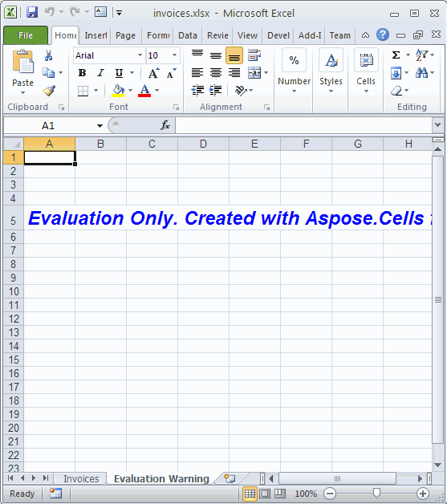The height and width of the screenshot is (504, 447).
Task: Switch to Page Layout view button
Action: click(265, 493)
